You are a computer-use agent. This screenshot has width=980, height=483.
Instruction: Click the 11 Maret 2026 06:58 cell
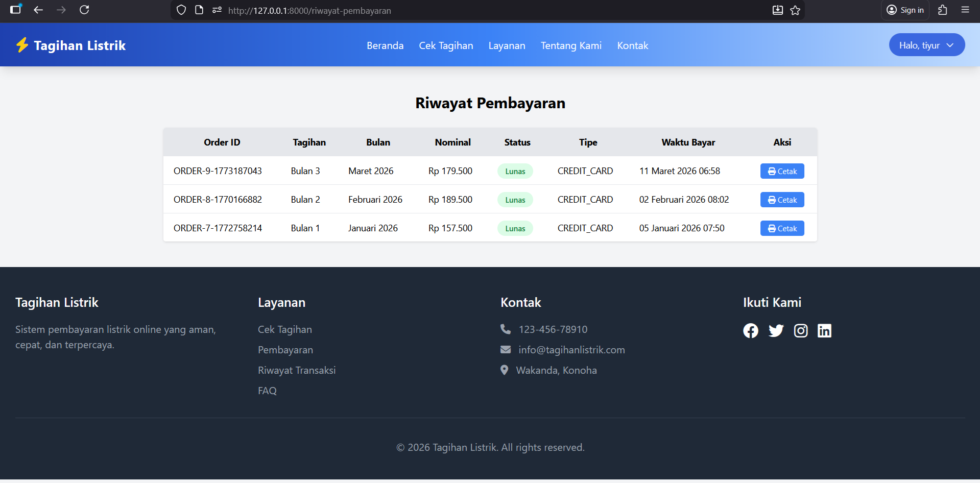pos(679,171)
